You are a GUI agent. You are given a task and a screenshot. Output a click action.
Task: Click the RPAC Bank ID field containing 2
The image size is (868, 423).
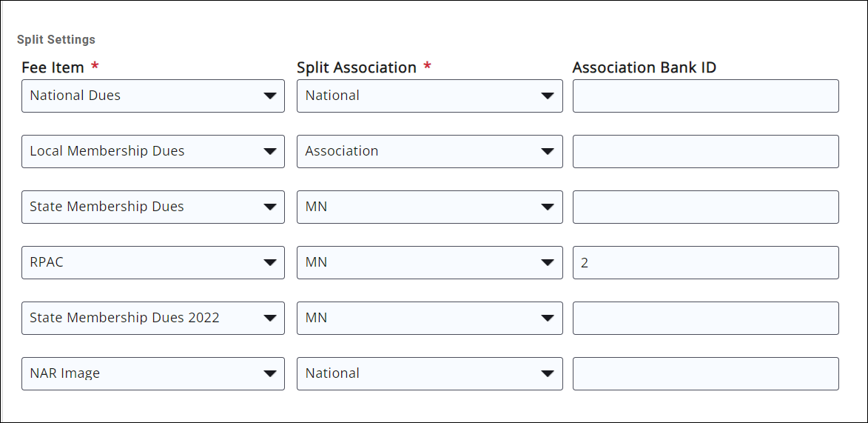tap(705, 262)
